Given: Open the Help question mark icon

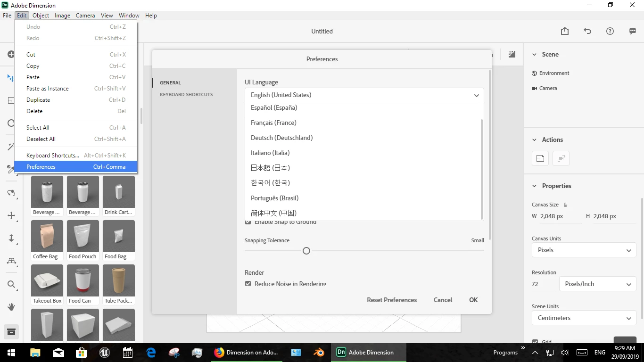Looking at the screenshot, I should (x=610, y=31).
